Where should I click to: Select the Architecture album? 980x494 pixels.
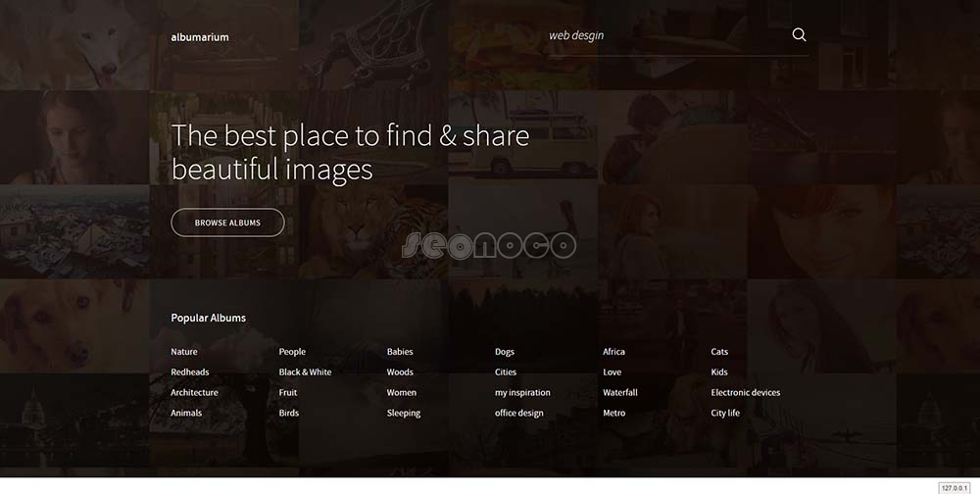tap(194, 393)
